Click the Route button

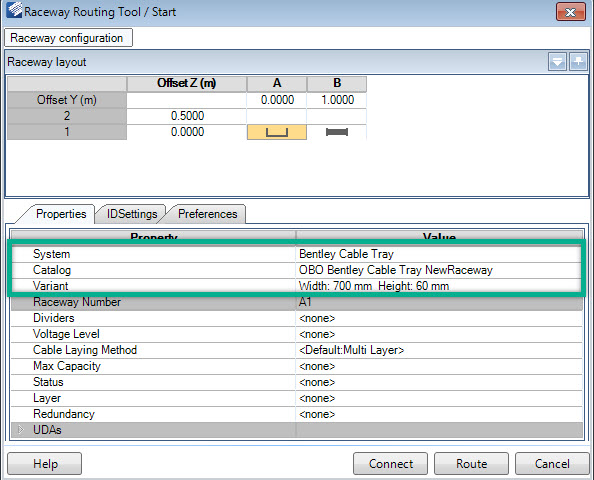471,464
